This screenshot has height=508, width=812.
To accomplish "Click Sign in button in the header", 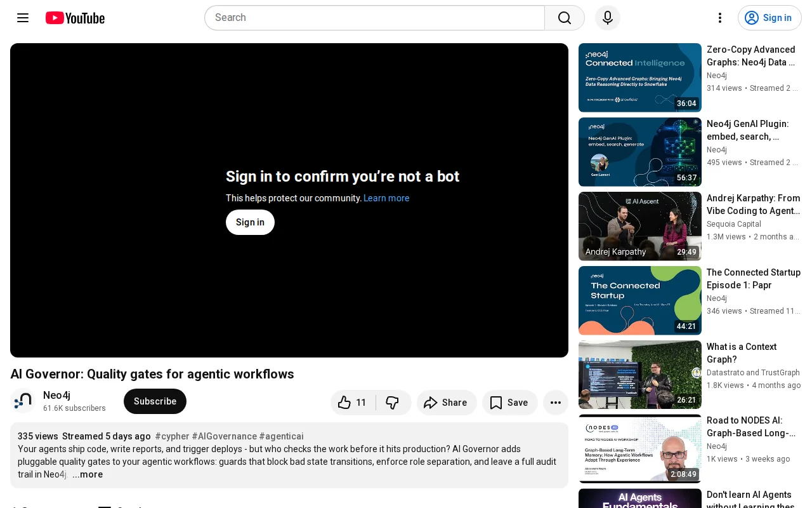I will [x=769, y=18].
